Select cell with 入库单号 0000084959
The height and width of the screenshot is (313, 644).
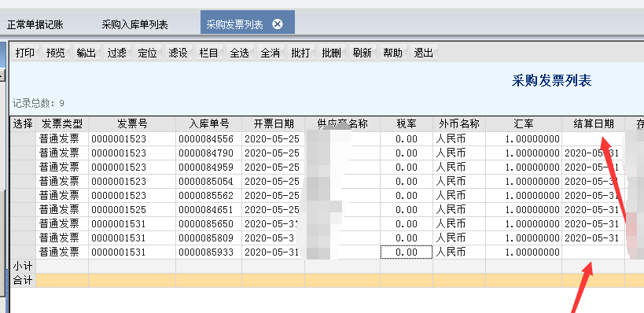pos(208,168)
